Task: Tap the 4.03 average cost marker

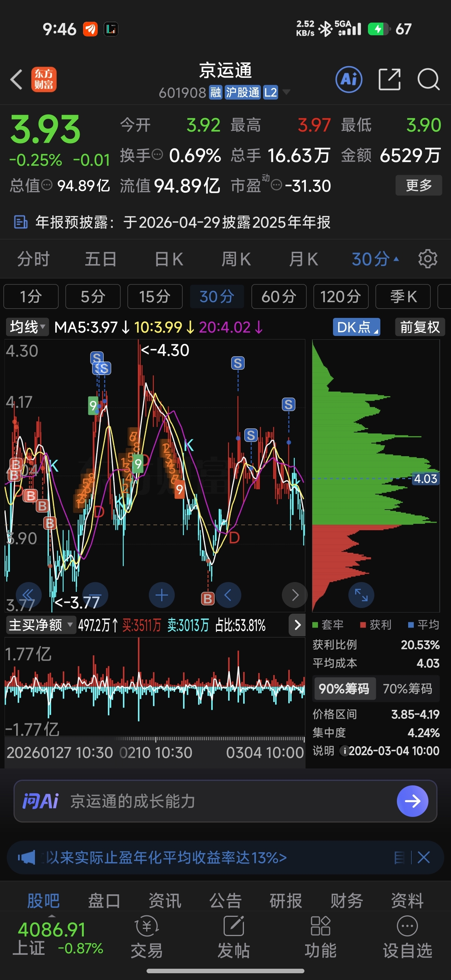Action: 425,479
